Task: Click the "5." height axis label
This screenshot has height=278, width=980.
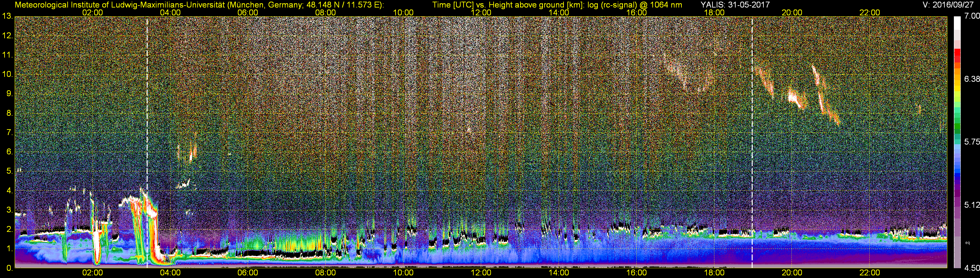Action: click(x=9, y=171)
